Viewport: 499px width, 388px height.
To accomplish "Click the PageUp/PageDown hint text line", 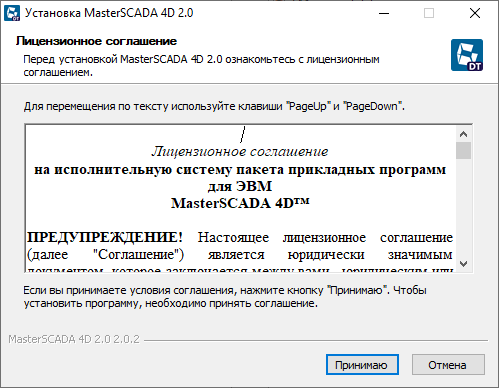I will (x=214, y=106).
